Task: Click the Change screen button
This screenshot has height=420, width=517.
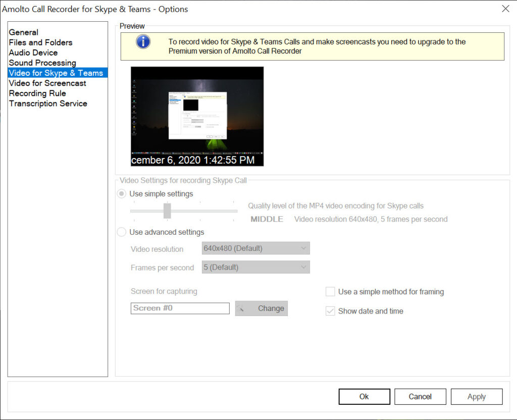Action: click(262, 308)
